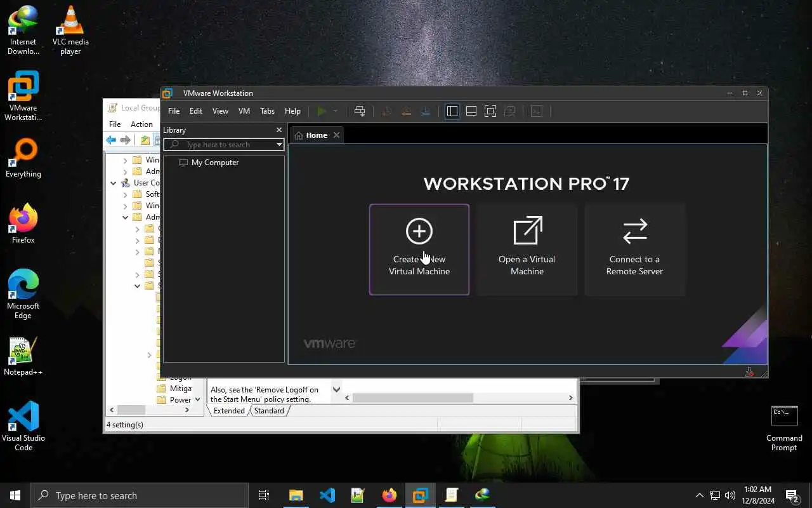Image resolution: width=812 pixels, height=508 pixels.
Task: Switch to the Extended tab
Action: pos(229,411)
